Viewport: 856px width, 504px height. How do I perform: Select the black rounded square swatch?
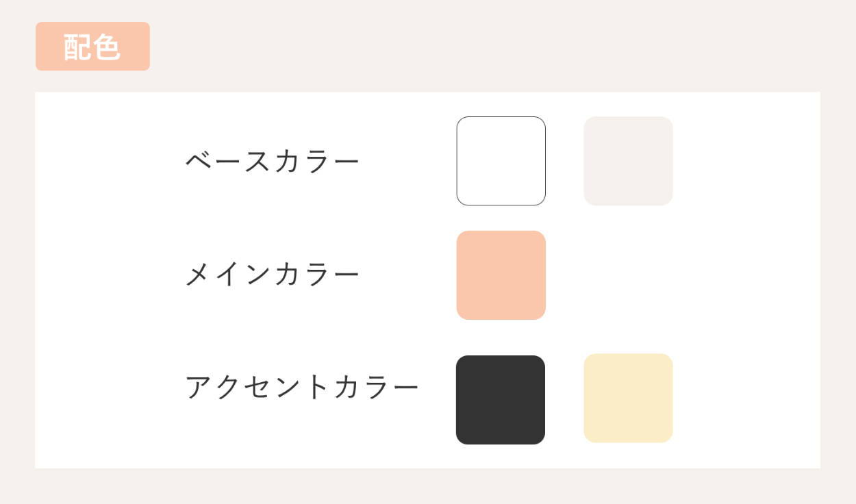coord(501,400)
